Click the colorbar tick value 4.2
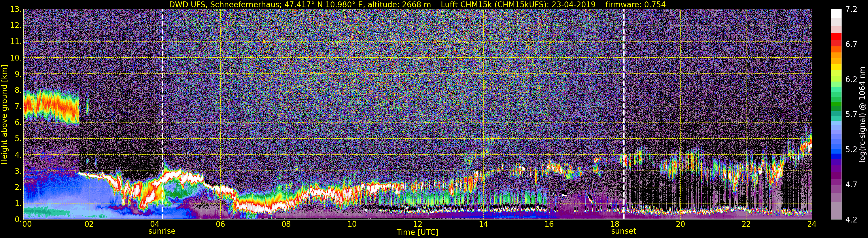This screenshot has width=868, height=238. [x=851, y=220]
